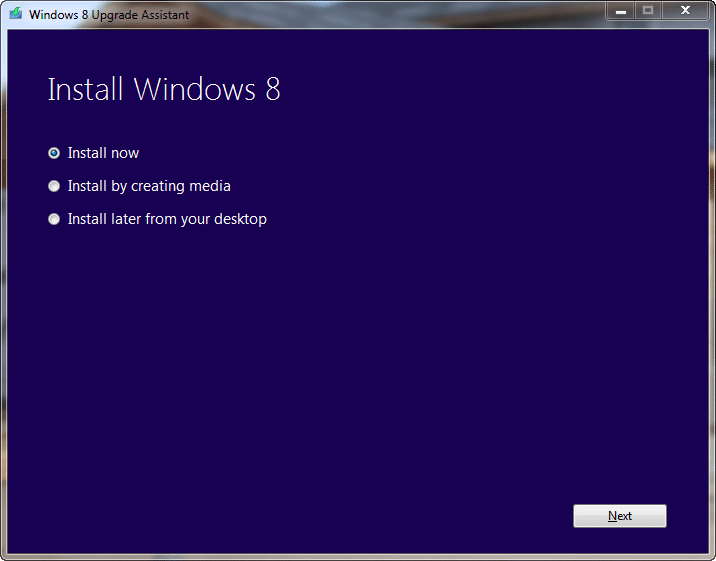The image size is (716, 561).
Task: Select the 'Install now' radio button
Action: [54, 153]
